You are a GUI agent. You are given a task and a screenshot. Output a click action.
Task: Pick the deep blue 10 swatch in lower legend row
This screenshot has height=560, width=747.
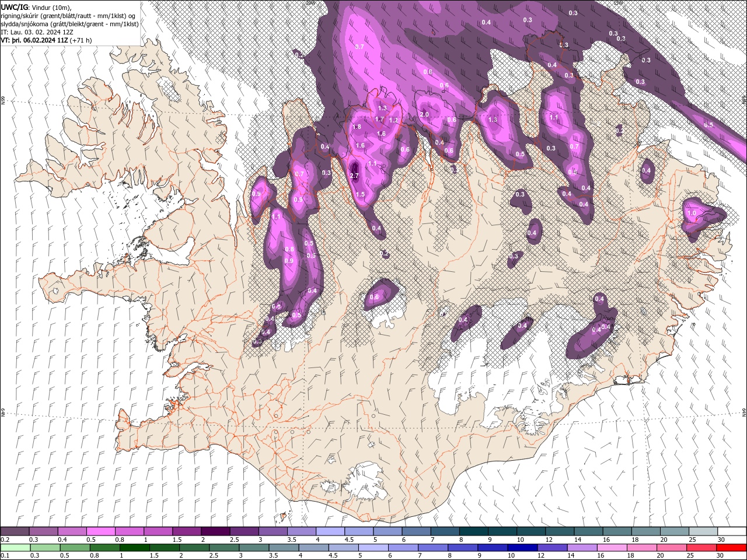click(522, 547)
